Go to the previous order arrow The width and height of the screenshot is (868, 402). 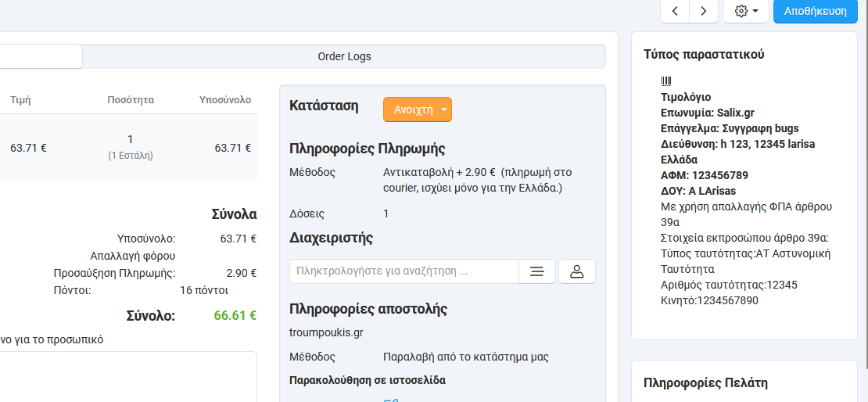pos(675,12)
